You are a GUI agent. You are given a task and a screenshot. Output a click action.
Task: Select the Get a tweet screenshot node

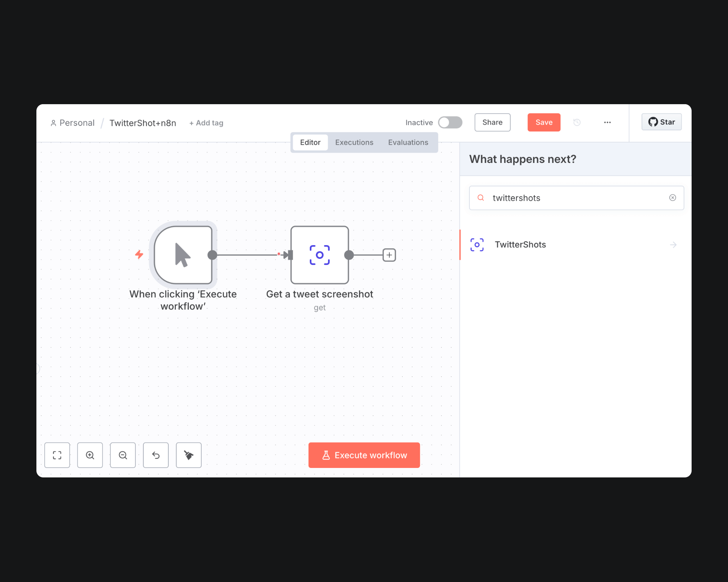[320, 255]
